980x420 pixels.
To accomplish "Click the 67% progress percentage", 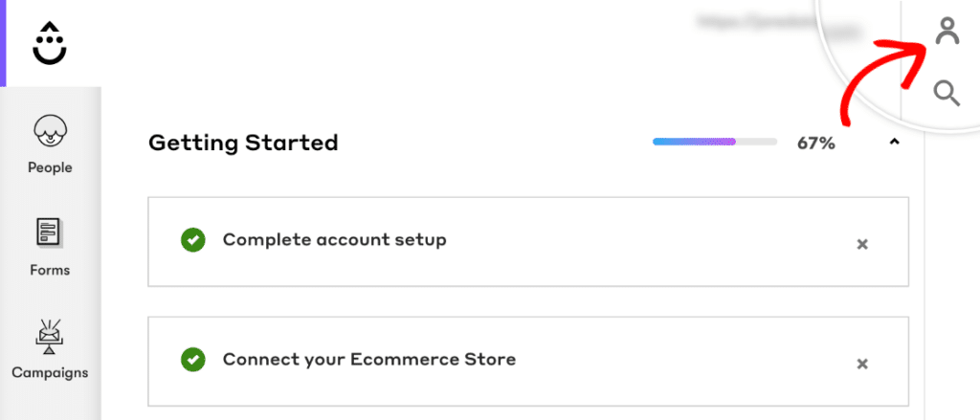I will click(815, 144).
